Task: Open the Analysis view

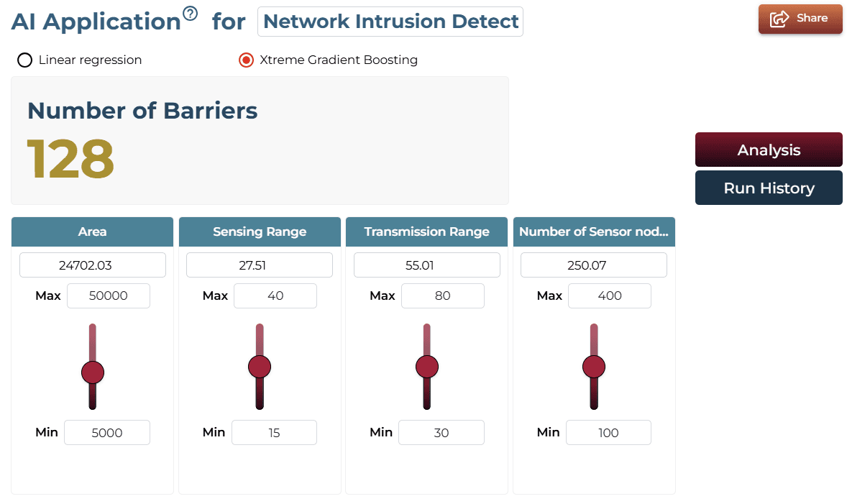Action: [769, 150]
